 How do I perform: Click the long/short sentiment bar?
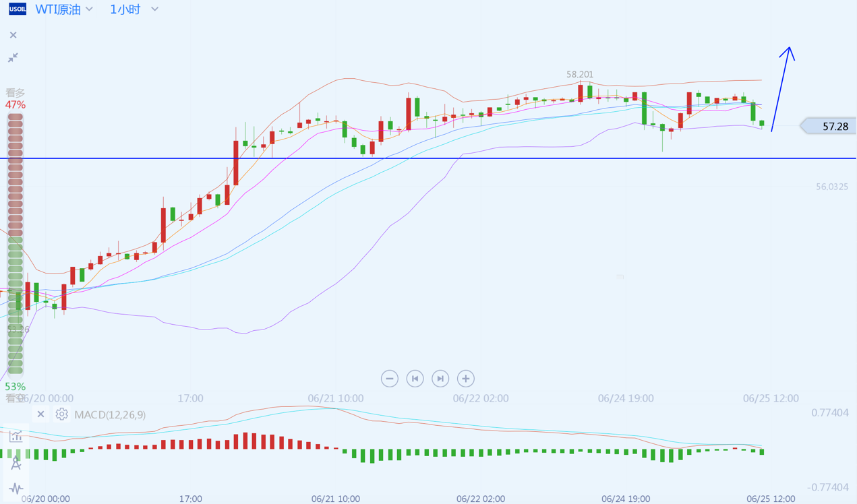15,243
